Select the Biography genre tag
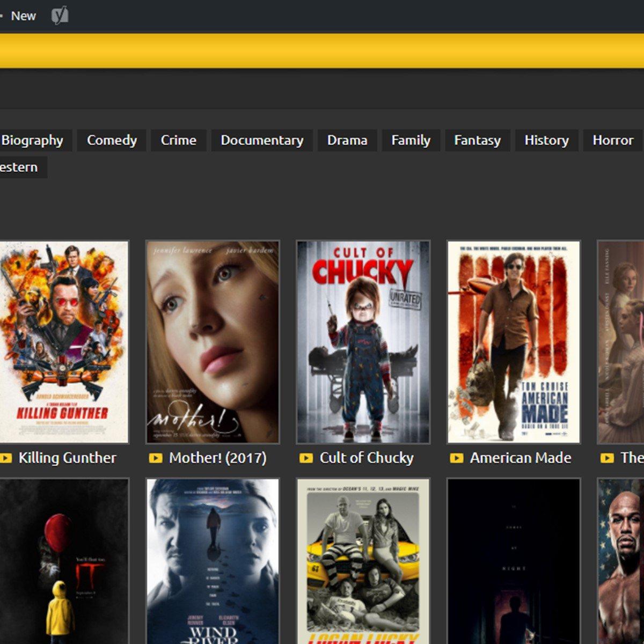 tap(32, 141)
